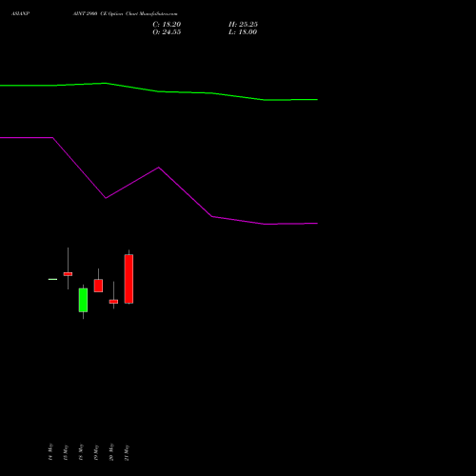Select the red candlestick for 19 May

98,286
